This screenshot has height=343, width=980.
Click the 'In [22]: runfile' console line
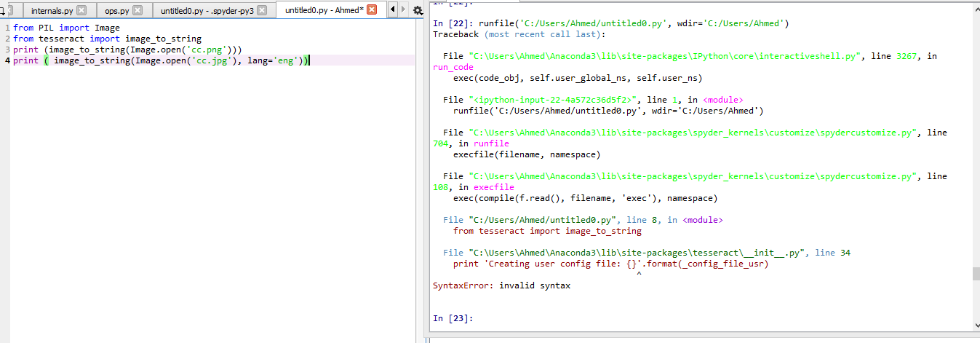click(610, 23)
